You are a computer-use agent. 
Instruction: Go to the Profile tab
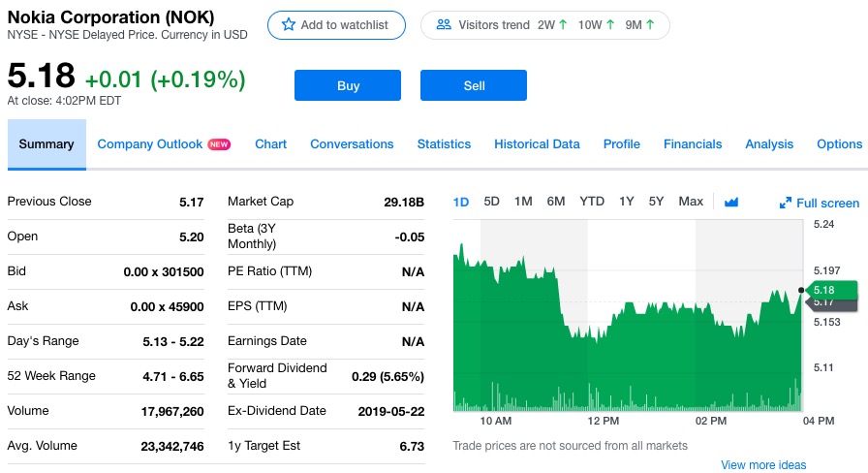click(622, 144)
